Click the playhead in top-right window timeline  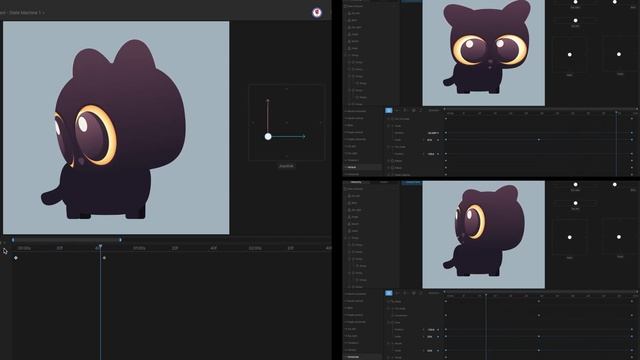(x=616, y=112)
